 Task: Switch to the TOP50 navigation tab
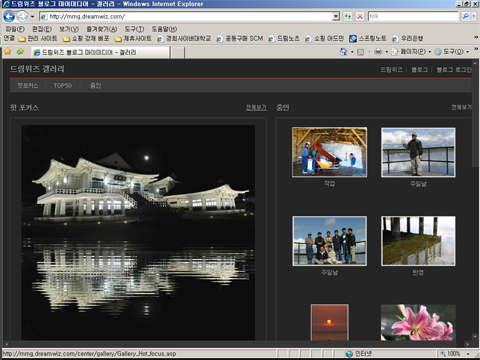(x=63, y=86)
